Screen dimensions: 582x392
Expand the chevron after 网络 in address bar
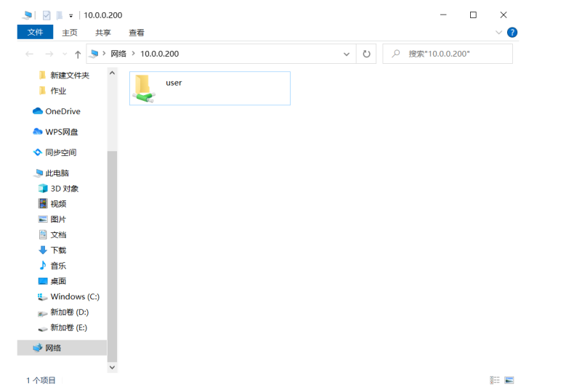click(x=133, y=54)
